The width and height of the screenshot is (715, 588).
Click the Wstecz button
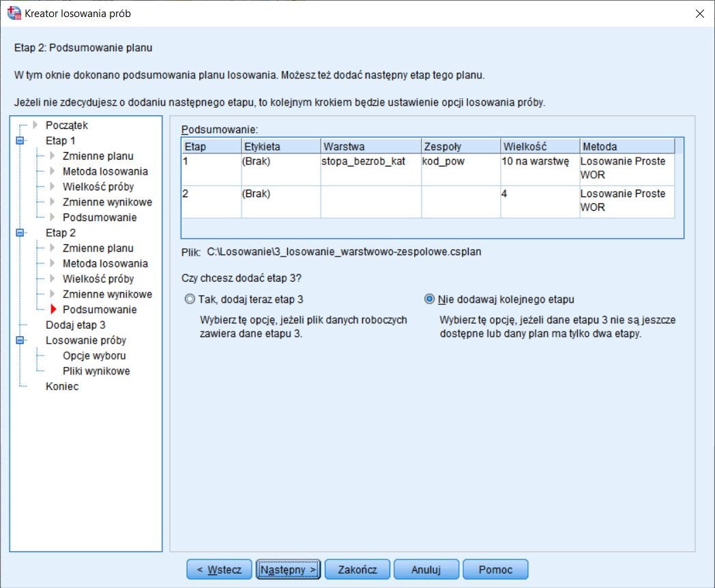pos(219,570)
